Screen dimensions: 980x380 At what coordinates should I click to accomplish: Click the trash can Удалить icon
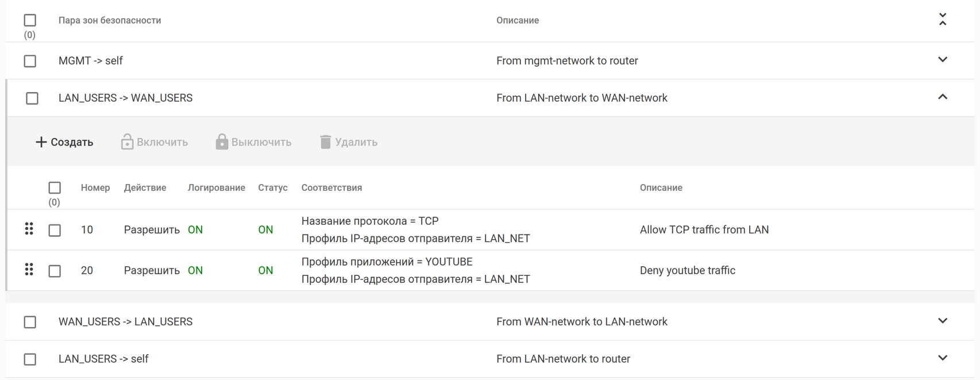point(325,142)
